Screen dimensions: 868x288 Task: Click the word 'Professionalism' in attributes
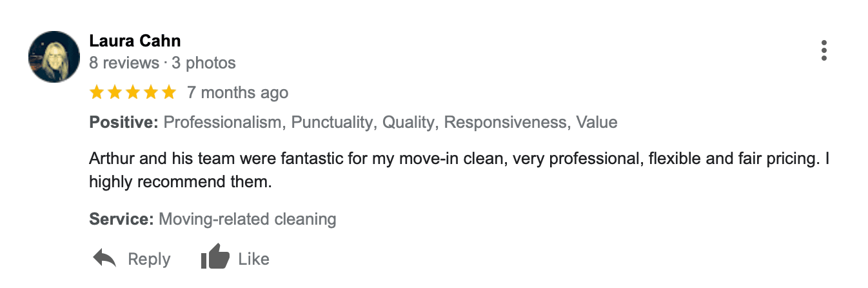tap(223, 123)
